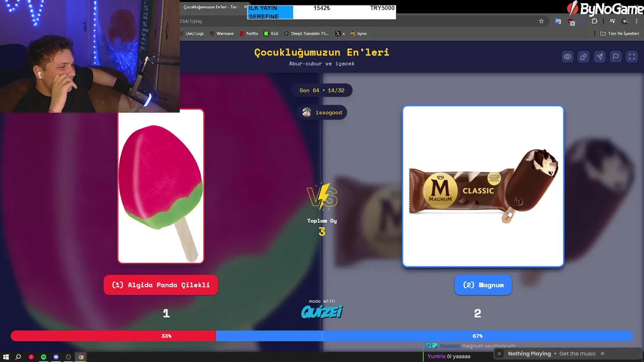Click the Get the music link

[x=578, y=354]
